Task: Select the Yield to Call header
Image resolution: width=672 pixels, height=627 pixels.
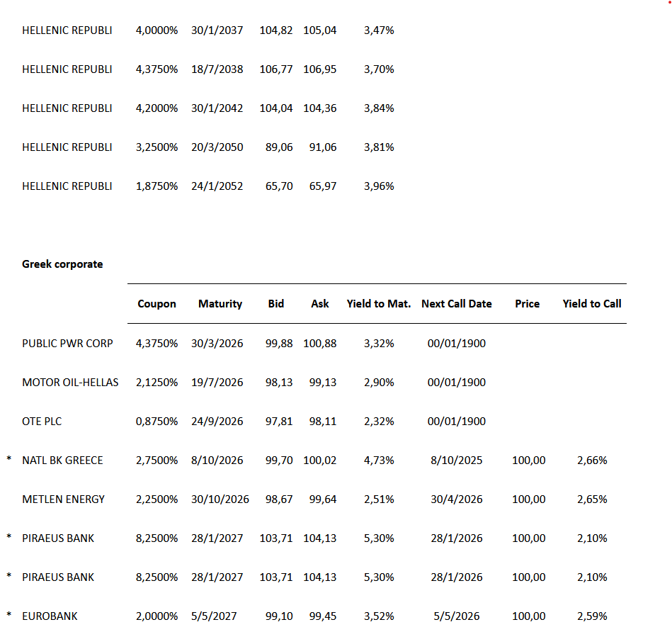Action: click(592, 304)
